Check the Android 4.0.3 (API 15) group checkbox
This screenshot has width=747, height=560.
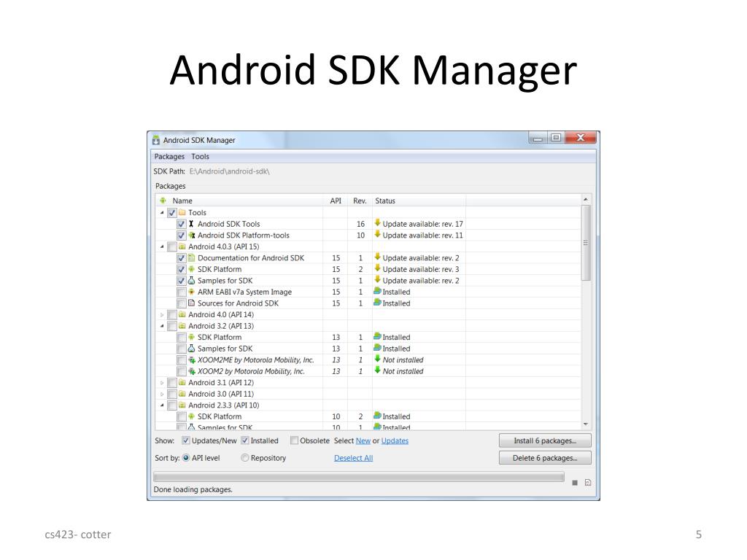172,246
